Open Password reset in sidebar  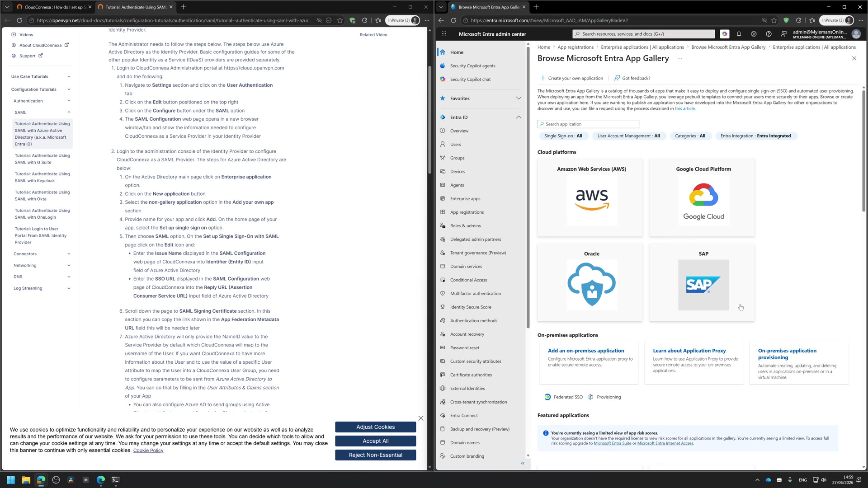pos(465,348)
